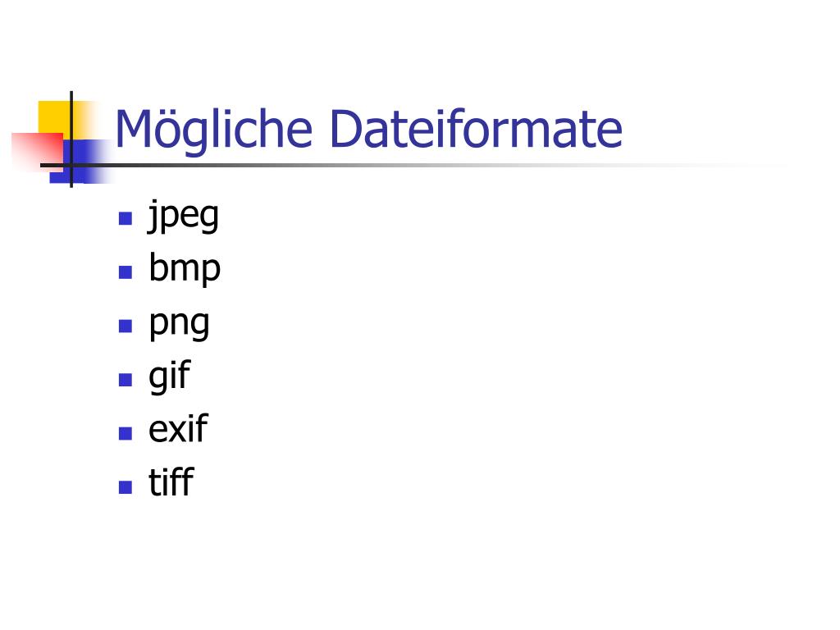Select the jpeg bullet text
This screenshot has width=840, height=630.
pos(183,216)
